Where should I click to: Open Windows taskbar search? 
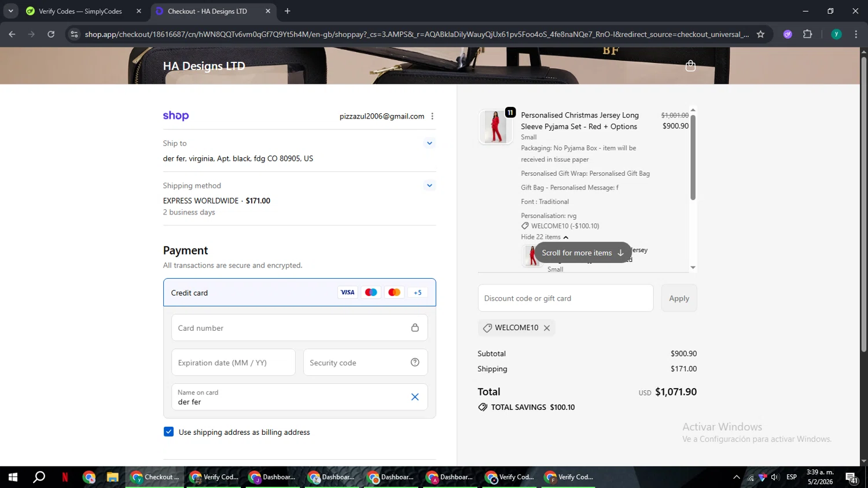pyautogui.click(x=39, y=477)
